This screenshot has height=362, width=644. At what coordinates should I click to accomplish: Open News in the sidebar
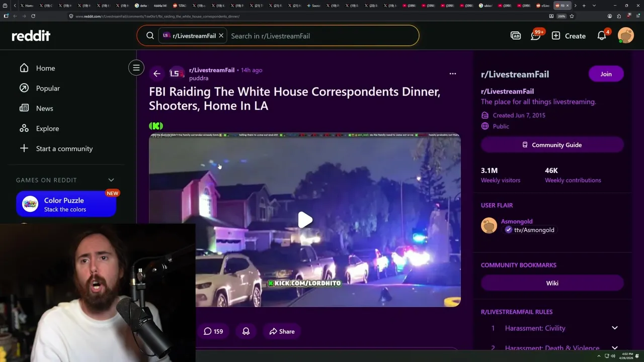pos(44,108)
